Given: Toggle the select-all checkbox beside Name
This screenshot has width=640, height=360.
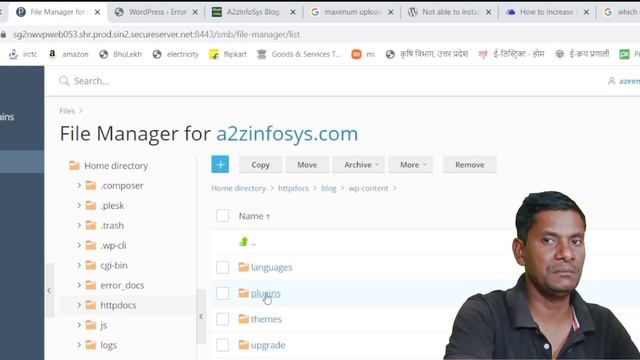Looking at the screenshot, I should (222, 216).
